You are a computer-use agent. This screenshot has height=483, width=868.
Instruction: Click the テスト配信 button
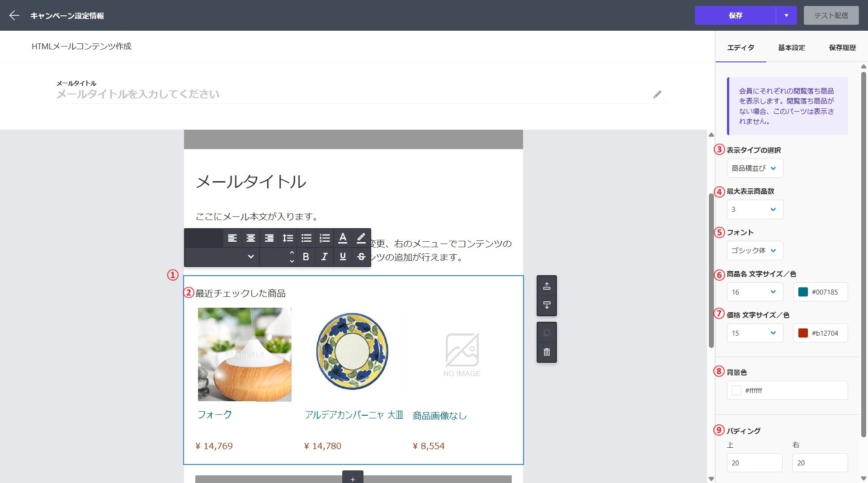click(x=831, y=15)
